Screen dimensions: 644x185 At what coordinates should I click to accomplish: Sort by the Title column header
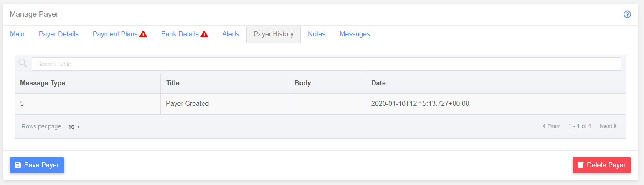225,83
